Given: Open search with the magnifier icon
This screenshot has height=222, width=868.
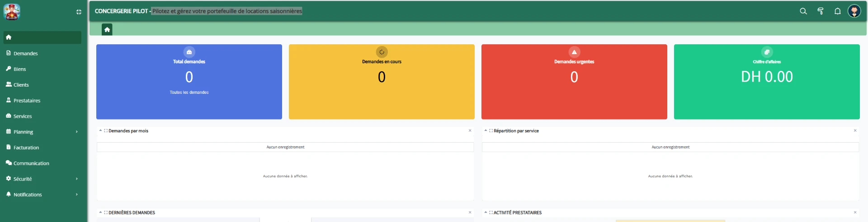Looking at the screenshot, I should point(803,11).
